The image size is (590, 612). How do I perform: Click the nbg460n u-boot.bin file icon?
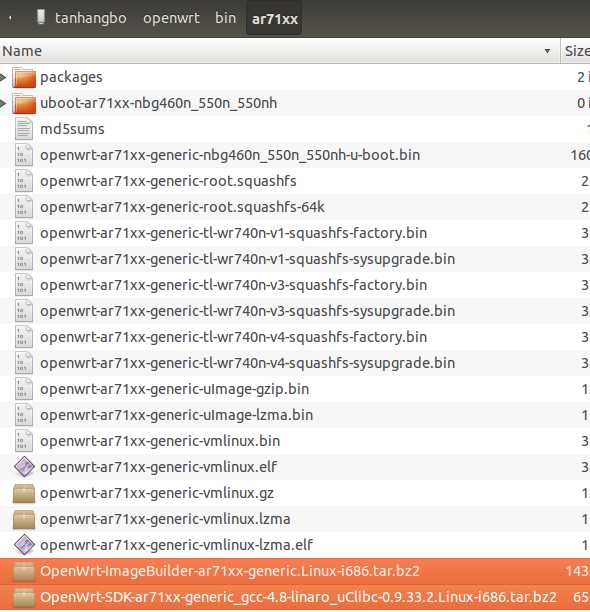pos(24,155)
